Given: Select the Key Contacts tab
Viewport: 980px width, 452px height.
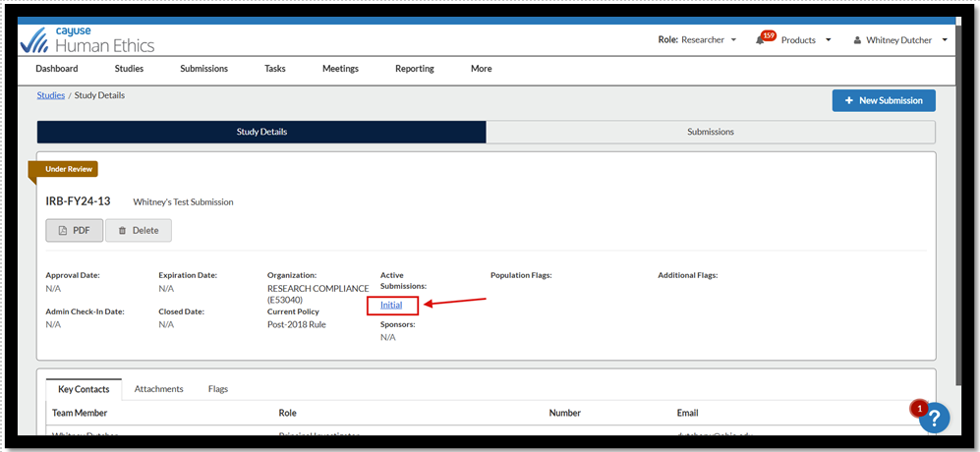Looking at the screenshot, I should pos(84,389).
